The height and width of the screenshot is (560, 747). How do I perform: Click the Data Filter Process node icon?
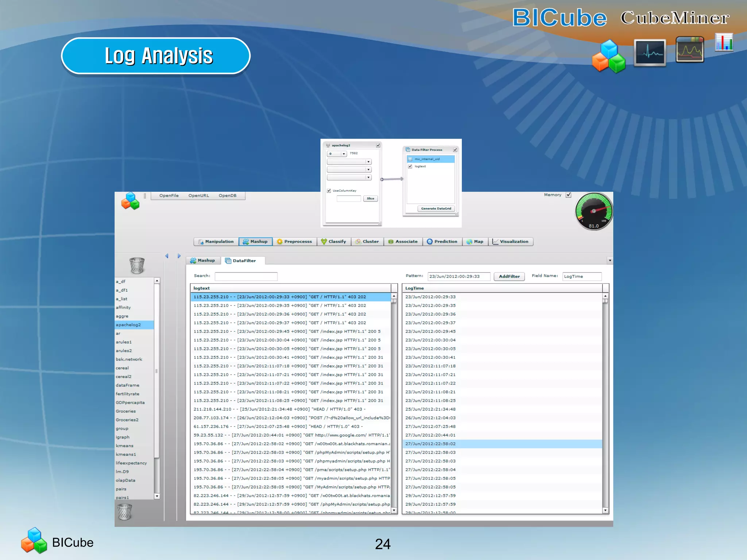408,149
